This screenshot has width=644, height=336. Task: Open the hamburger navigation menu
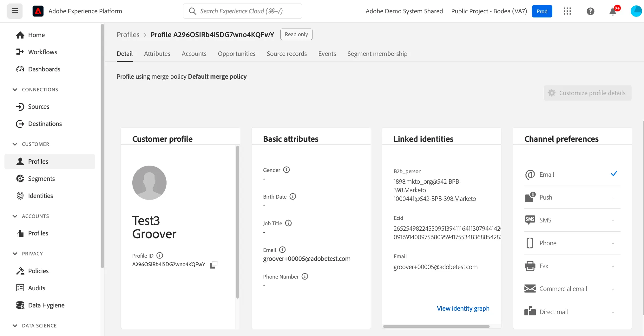[x=15, y=11]
